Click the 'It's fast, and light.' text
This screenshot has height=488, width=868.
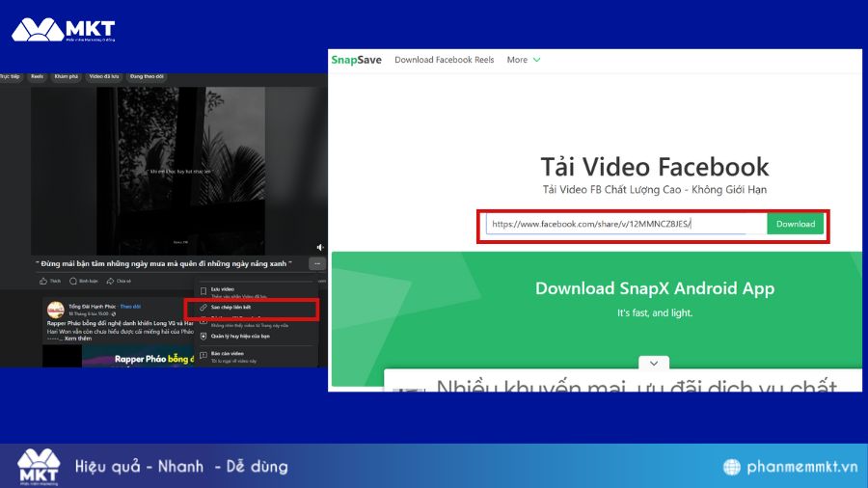tap(654, 312)
